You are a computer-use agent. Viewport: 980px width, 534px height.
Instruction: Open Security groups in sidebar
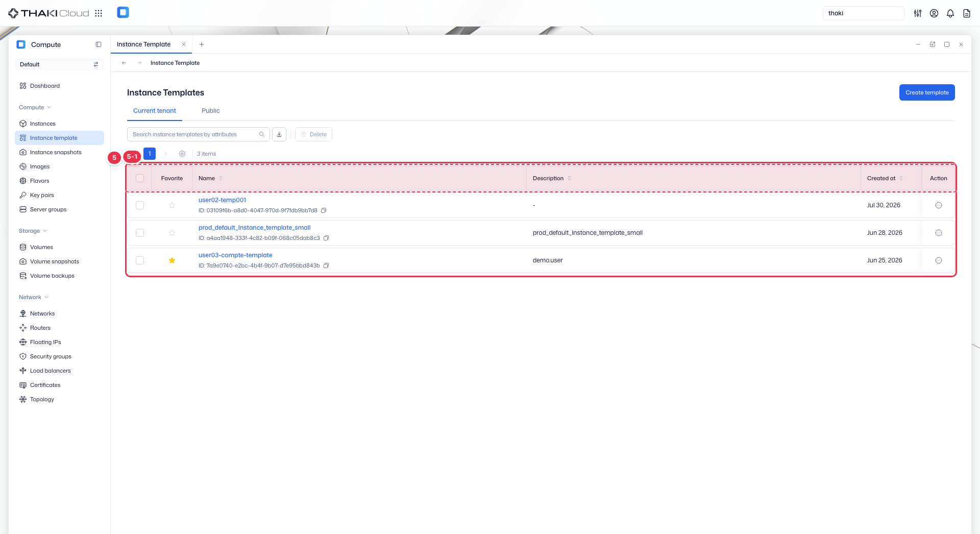tap(59, 356)
